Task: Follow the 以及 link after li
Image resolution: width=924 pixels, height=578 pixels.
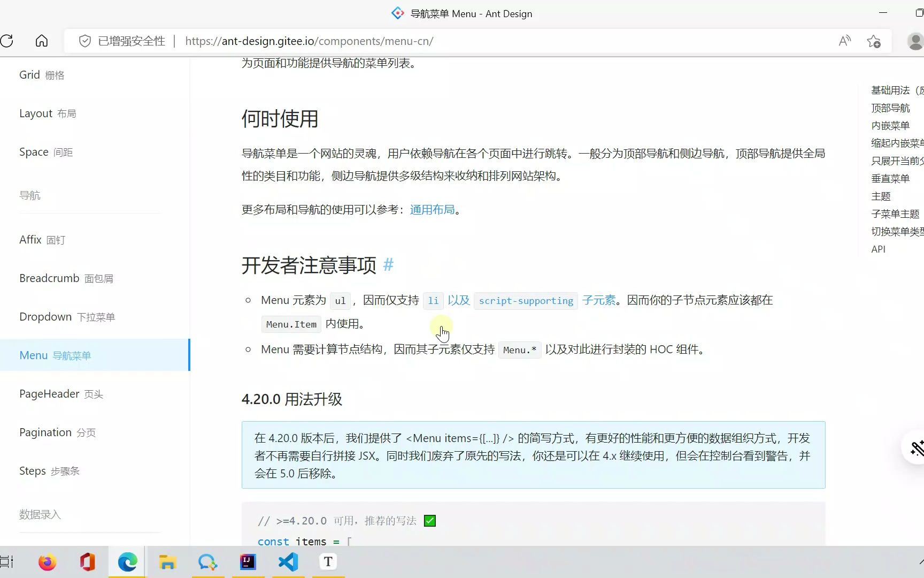Action: pos(459,300)
